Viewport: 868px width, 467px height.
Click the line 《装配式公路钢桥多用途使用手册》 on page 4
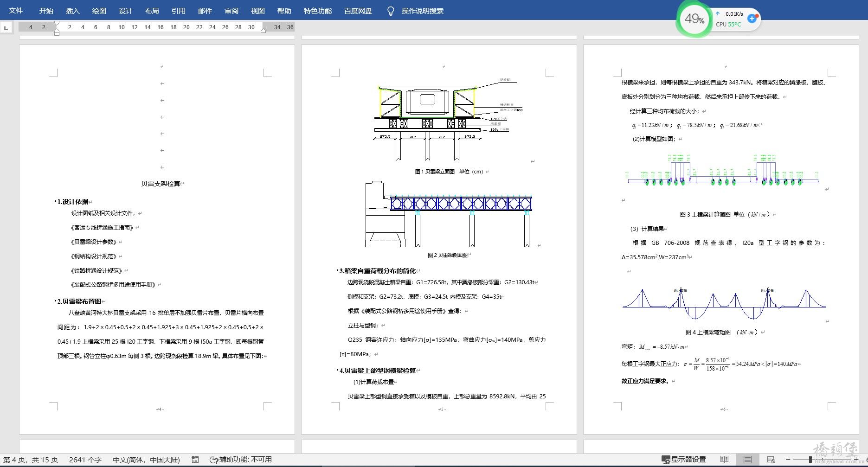click(x=114, y=285)
